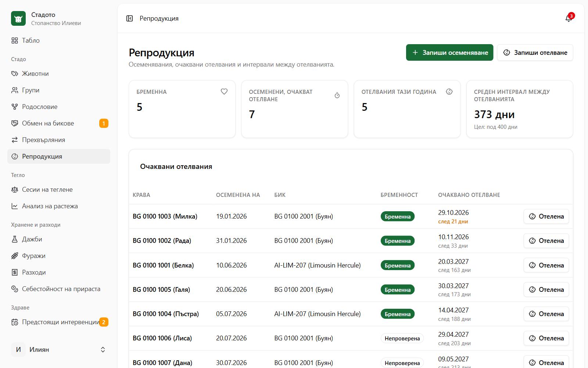Collapse the sidebar using the panel icon
This screenshot has width=588, height=368.
(129, 18)
